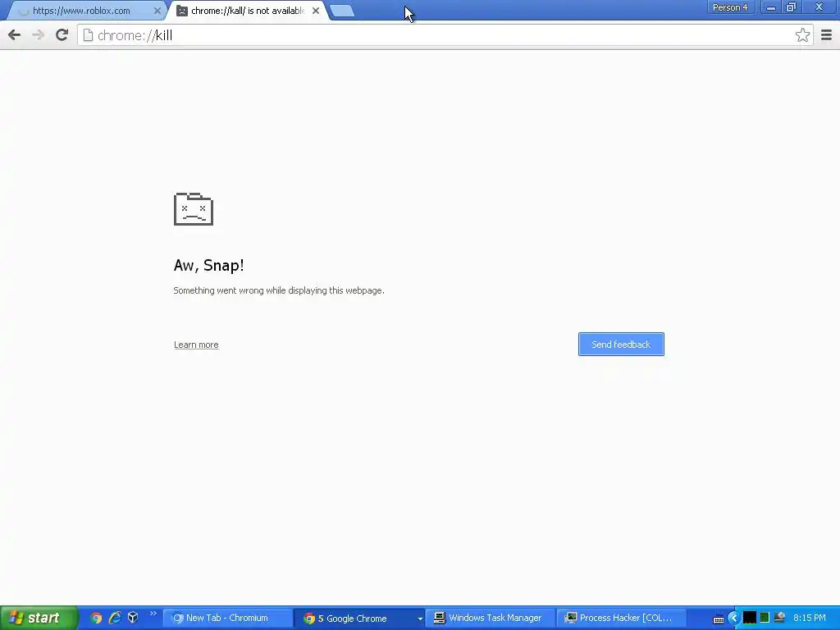Reload the page with the refresh icon
This screenshot has width=840, height=630.
(x=62, y=35)
